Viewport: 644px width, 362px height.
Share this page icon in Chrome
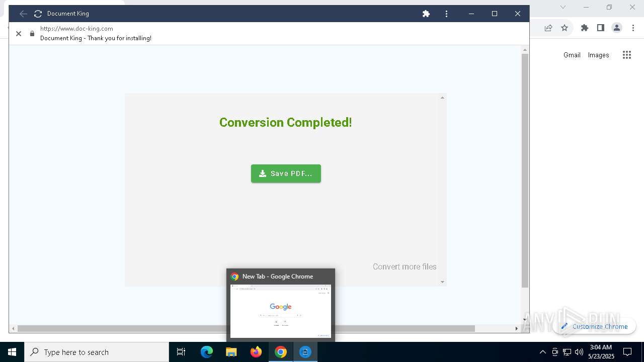pyautogui.click(x=548, y=28)
